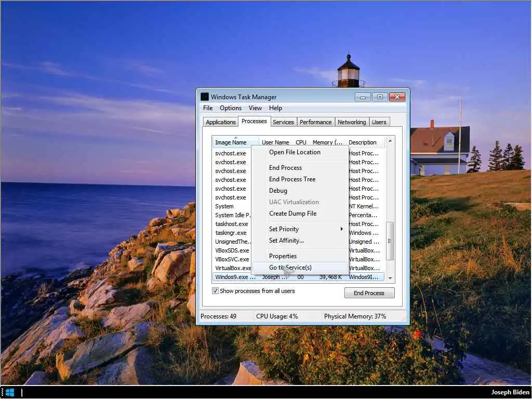Open the View menu

pyautogui.click(x=255, y=108)
